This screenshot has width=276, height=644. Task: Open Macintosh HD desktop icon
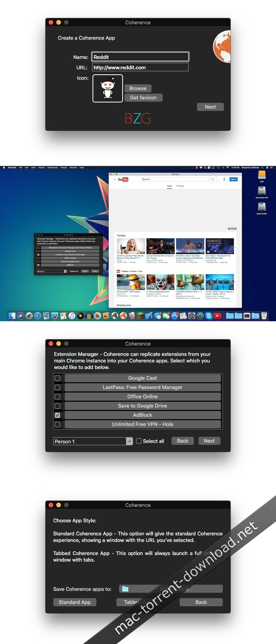pos(262,191)
